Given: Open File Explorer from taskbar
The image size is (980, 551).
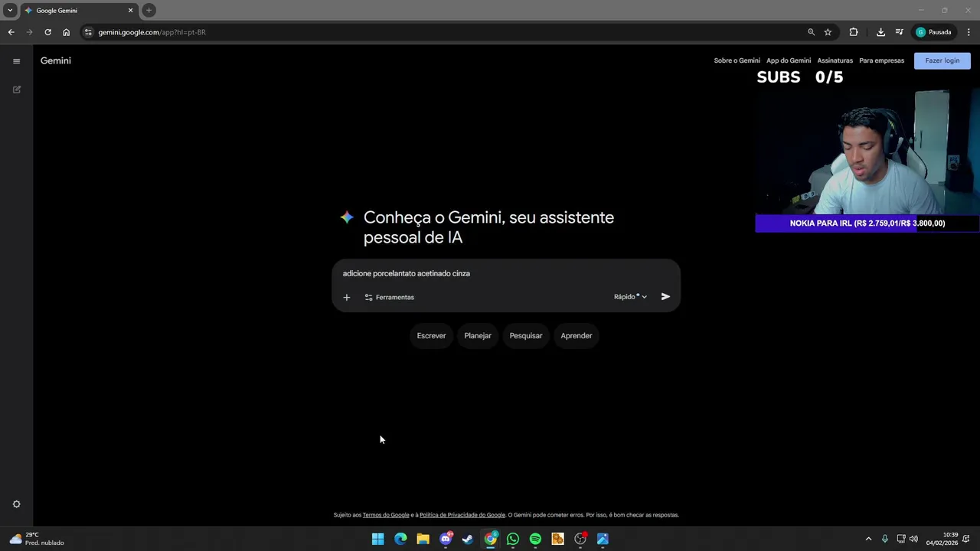Looking at the screenshot, I should 423,539.
